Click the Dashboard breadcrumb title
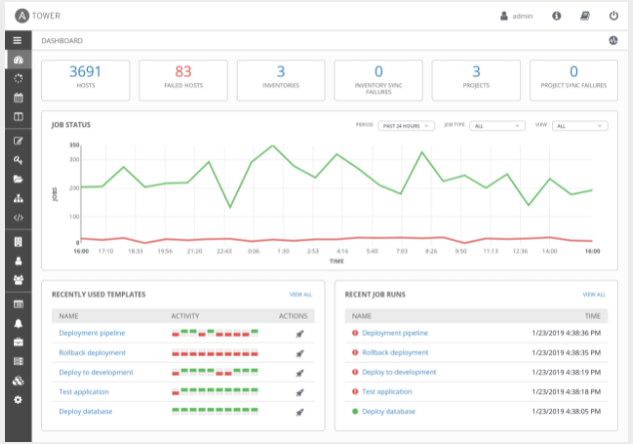The image size is (633, 444). pyautogui.click(x=62, y=41)
